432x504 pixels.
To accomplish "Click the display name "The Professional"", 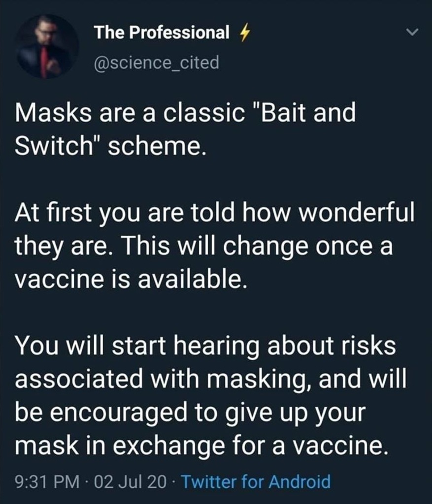I will point(162,33).
